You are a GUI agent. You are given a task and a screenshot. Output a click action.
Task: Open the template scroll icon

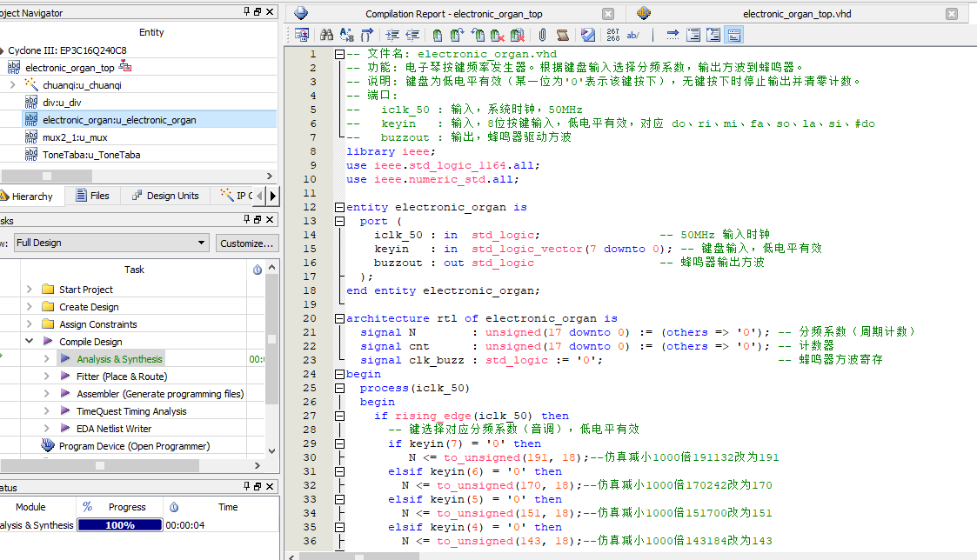pyautogui.click(x=563, y=35)
